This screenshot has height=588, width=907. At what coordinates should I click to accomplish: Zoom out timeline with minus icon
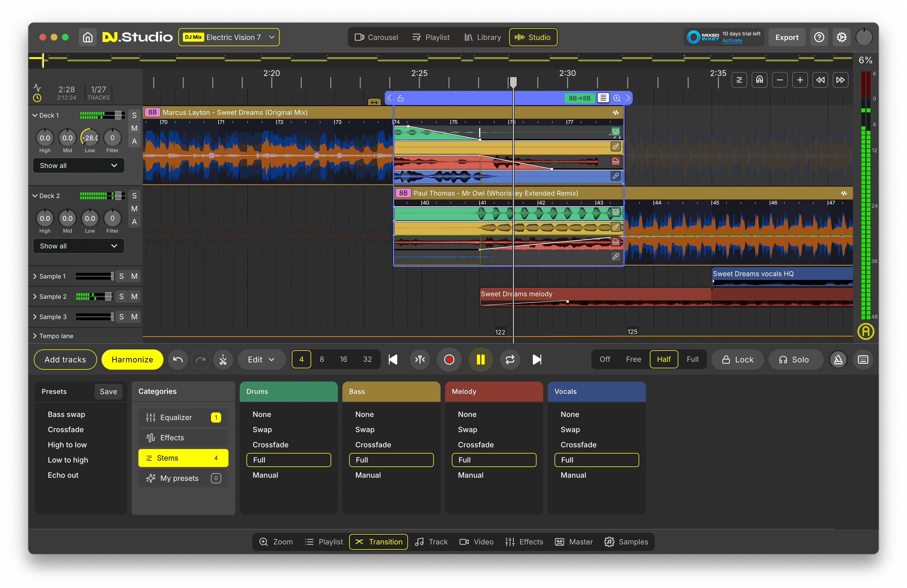coord(780,80)
